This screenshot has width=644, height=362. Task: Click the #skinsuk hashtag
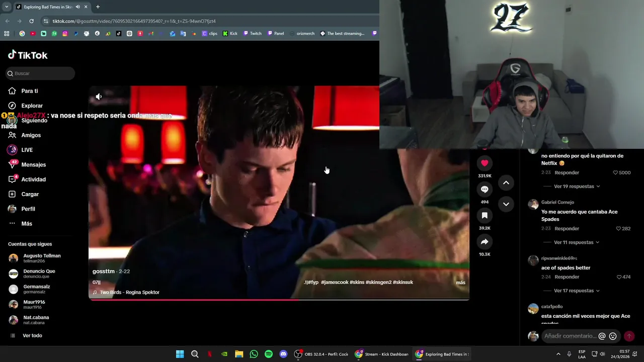tap(403, 282)
